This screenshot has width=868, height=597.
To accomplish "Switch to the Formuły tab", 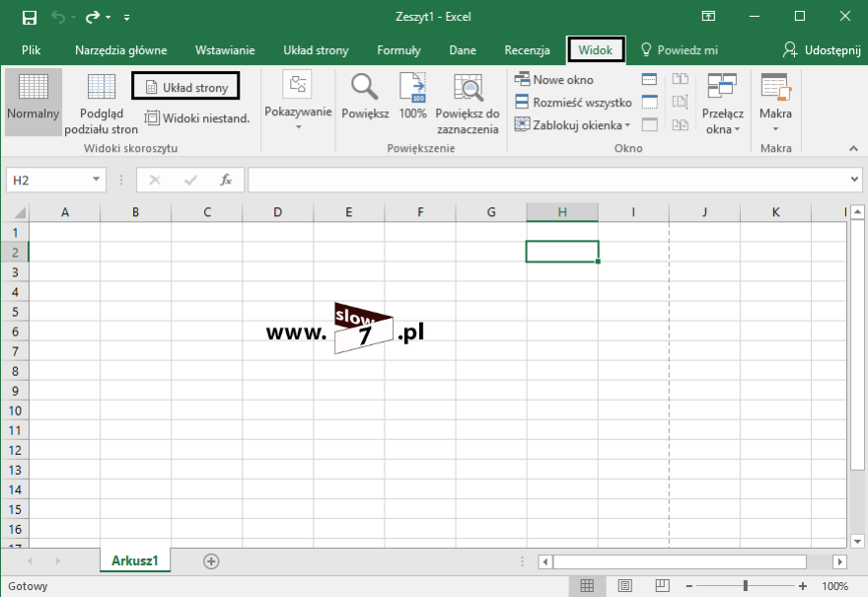I will tap(399, 50).
